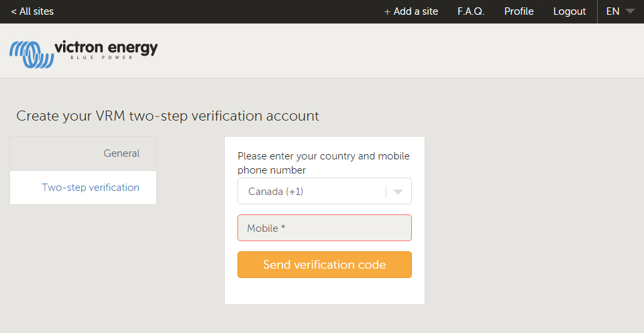Click the Victron Energy blue coil logo
The height and width of the screenshot is (333, 644).
(30, 54)
